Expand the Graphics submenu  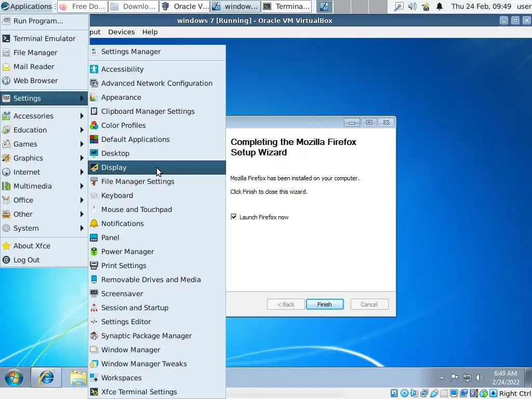click(x=44, y=158)
